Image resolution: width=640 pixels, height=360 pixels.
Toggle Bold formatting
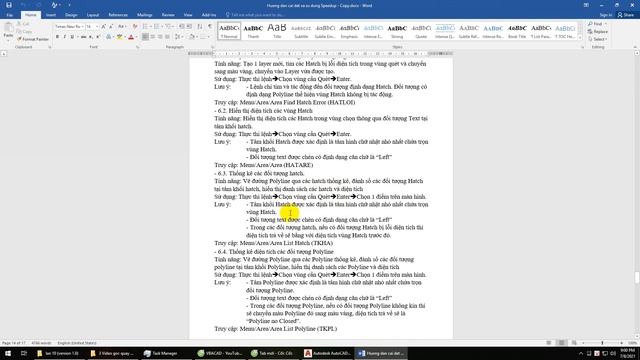point(57,37)
